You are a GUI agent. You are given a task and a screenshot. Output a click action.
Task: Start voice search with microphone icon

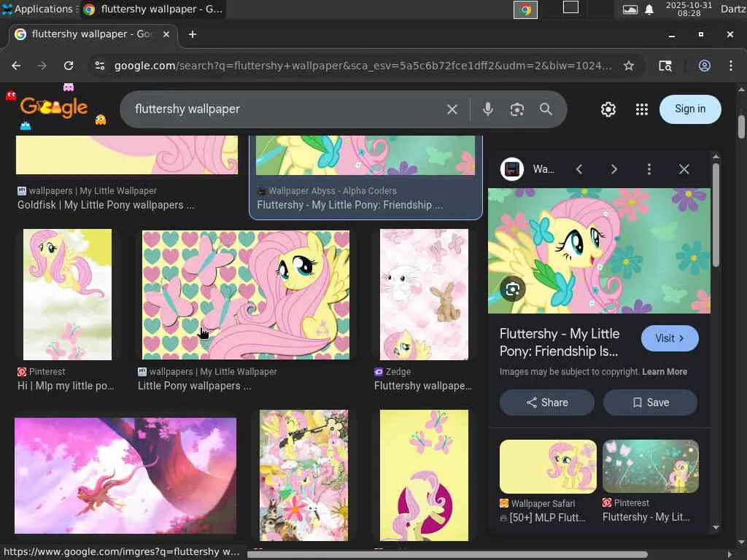[488, 109]
